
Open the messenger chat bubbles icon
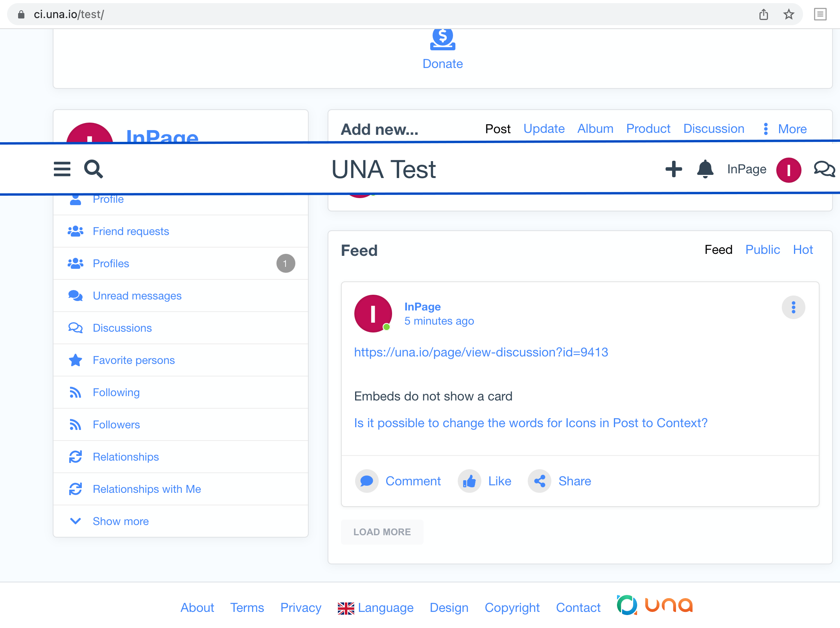[824, 169]
